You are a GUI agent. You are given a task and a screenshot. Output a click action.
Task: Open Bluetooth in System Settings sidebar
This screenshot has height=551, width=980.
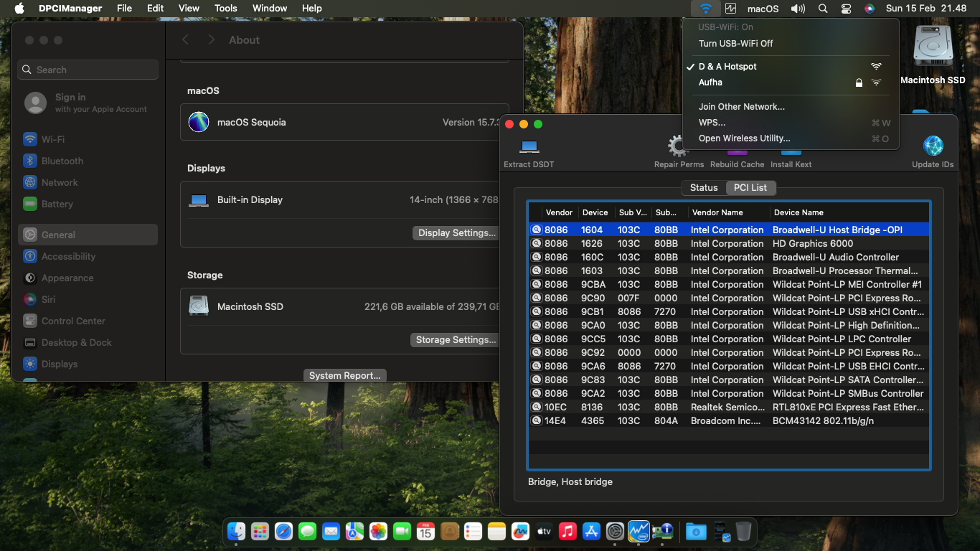coord(88,161)
